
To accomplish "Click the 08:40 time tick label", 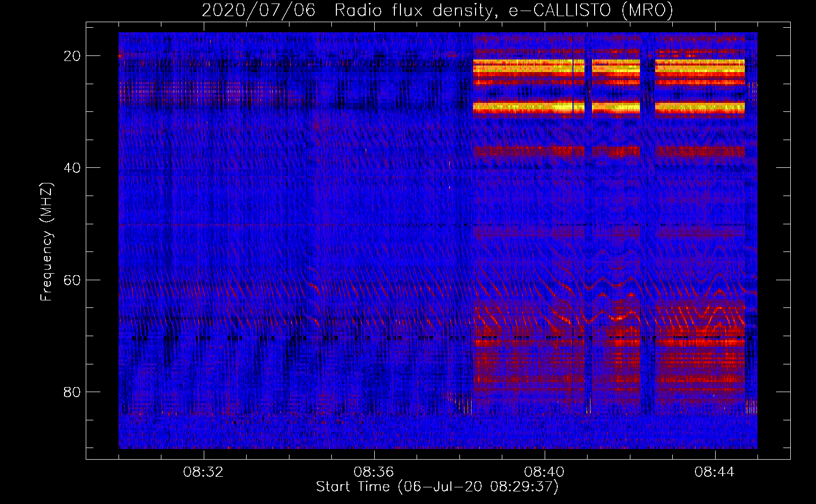I will (x=544, y=472).
